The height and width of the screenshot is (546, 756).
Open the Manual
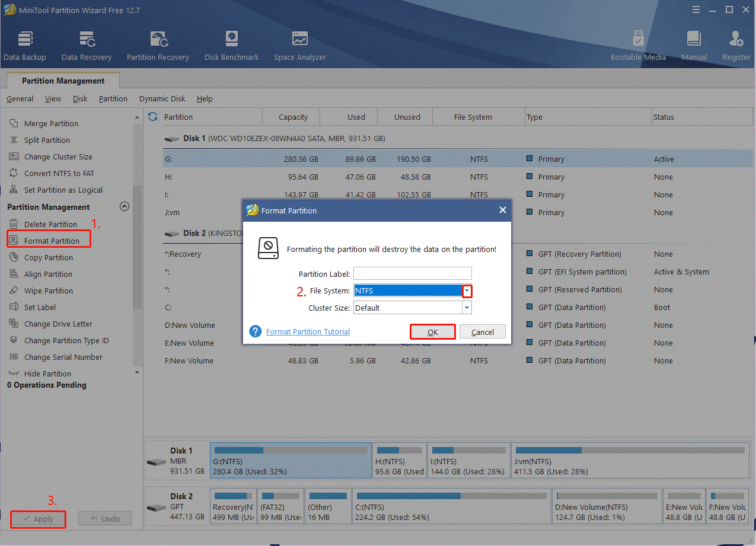tap(694, 46)
